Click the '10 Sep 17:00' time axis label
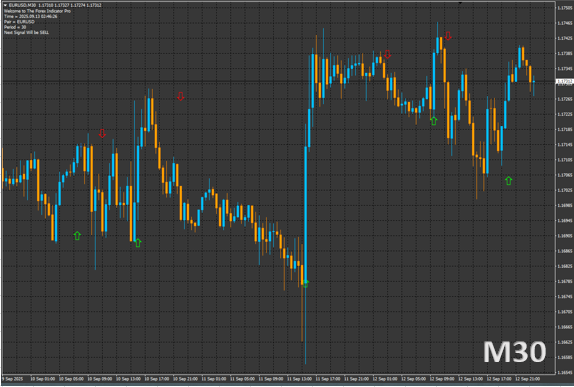The width and height of the screenshot is (574, 387). [x=157, y=379]
